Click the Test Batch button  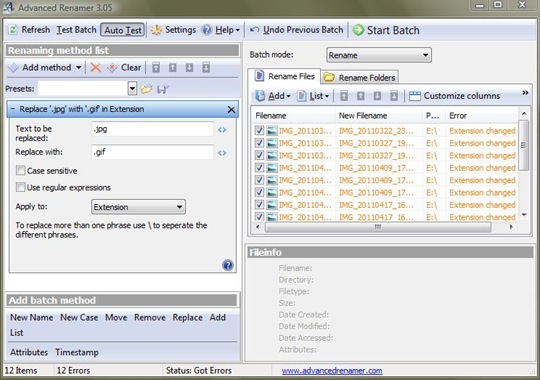(x=76, y=30)
